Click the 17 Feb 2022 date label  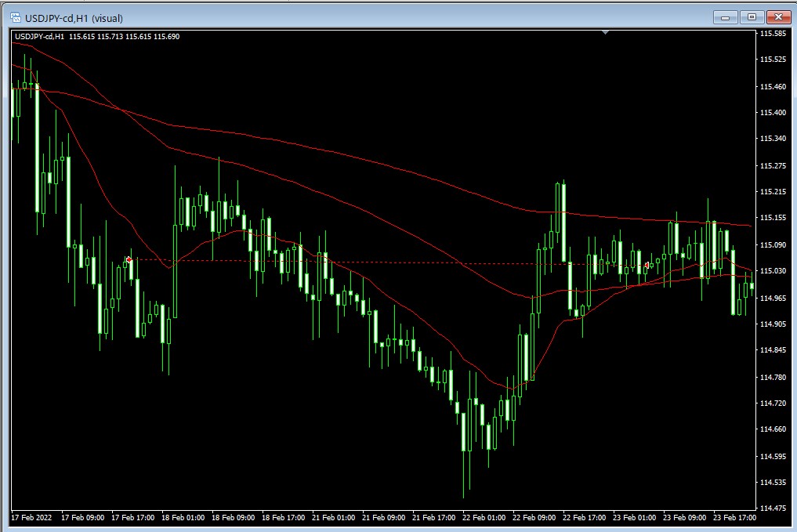pyautogui.click(x=31, y=518)
